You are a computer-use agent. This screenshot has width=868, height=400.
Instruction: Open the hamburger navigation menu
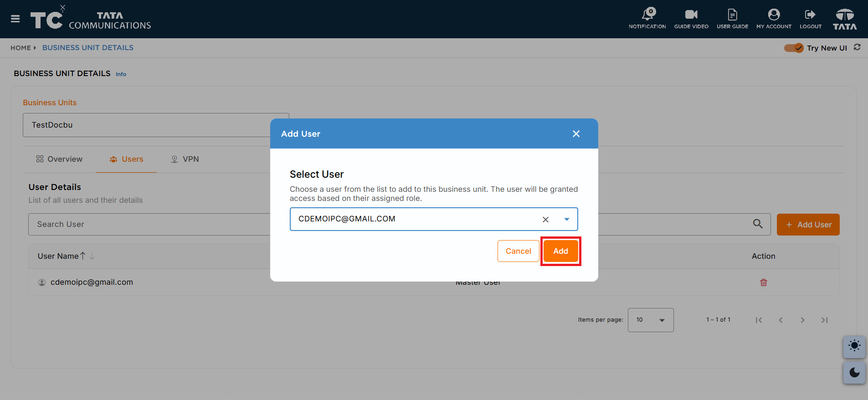(15, 19)
